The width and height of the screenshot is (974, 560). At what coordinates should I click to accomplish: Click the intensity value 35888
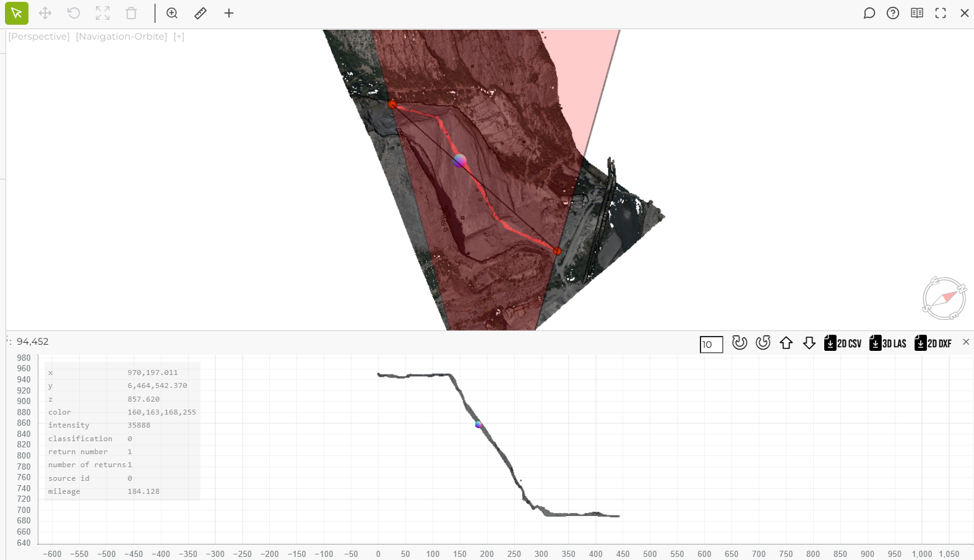pos(139,425)
